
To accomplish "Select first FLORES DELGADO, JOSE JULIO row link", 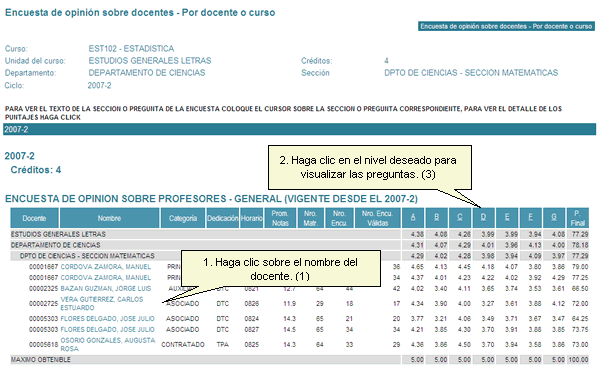I will click(x=108, y=319).
